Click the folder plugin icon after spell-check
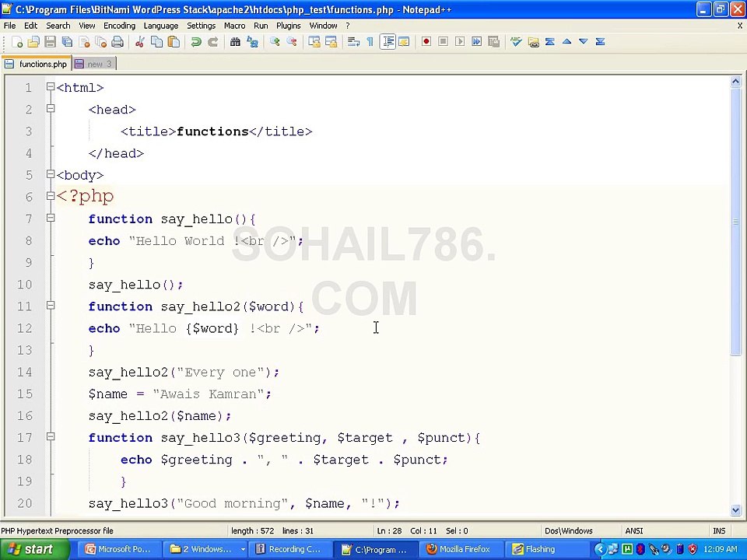 (x=533, y=42)
